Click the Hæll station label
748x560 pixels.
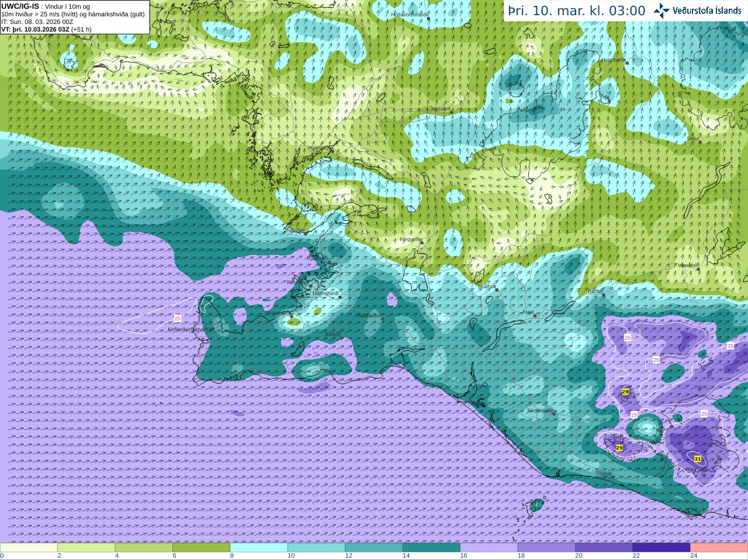click(529, 312)
